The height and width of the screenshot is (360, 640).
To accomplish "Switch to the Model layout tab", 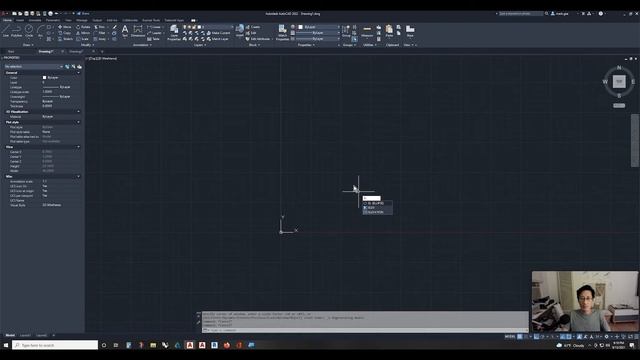I will click(x=10, y=336).
